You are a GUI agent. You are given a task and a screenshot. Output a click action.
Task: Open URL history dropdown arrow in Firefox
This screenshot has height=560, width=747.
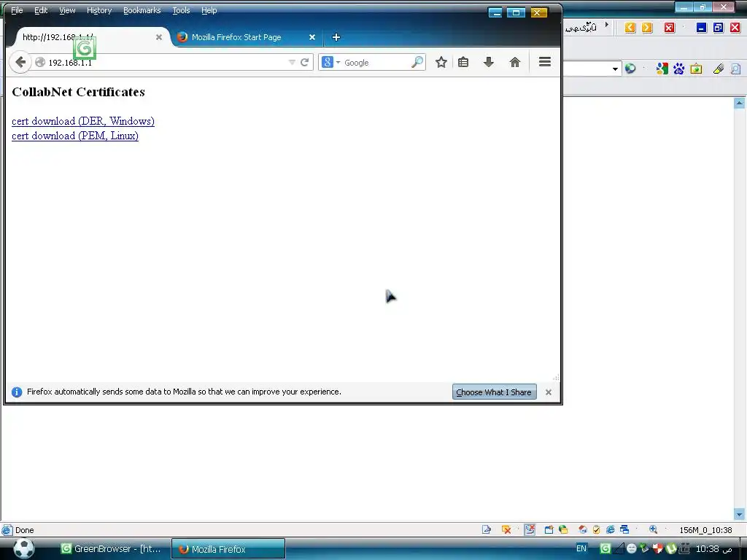292,63
